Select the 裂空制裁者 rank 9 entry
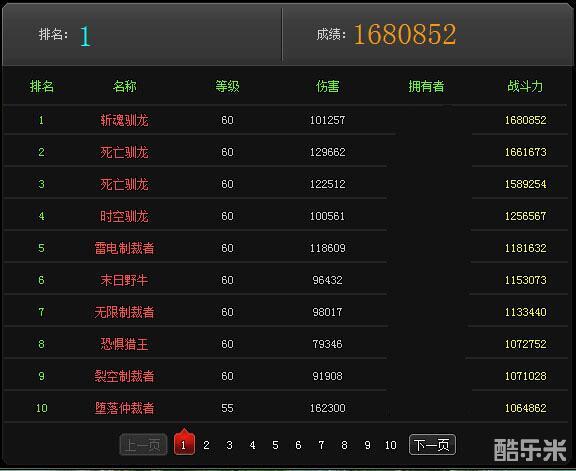This screenshot has width=576, height=471. click(x=125, y=376)
